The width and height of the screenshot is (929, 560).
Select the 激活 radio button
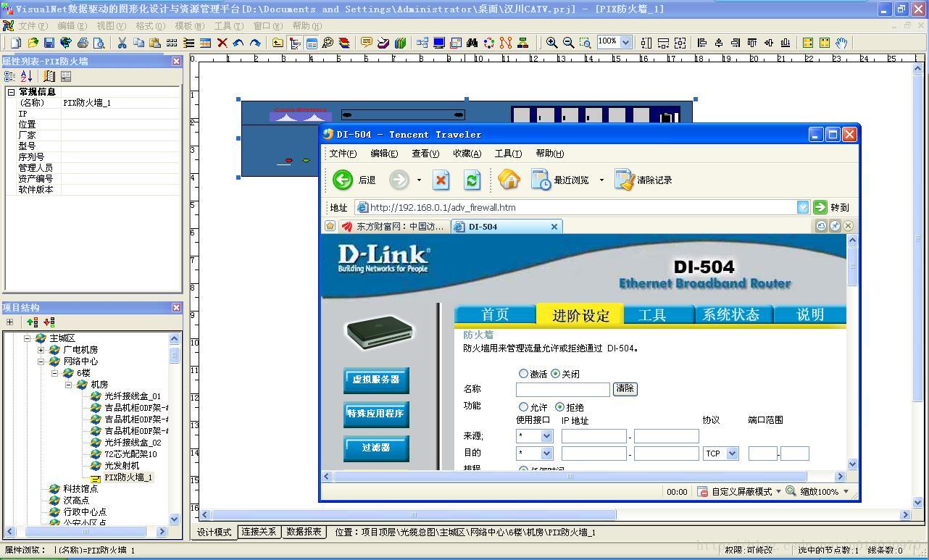[x=523, y=374]
